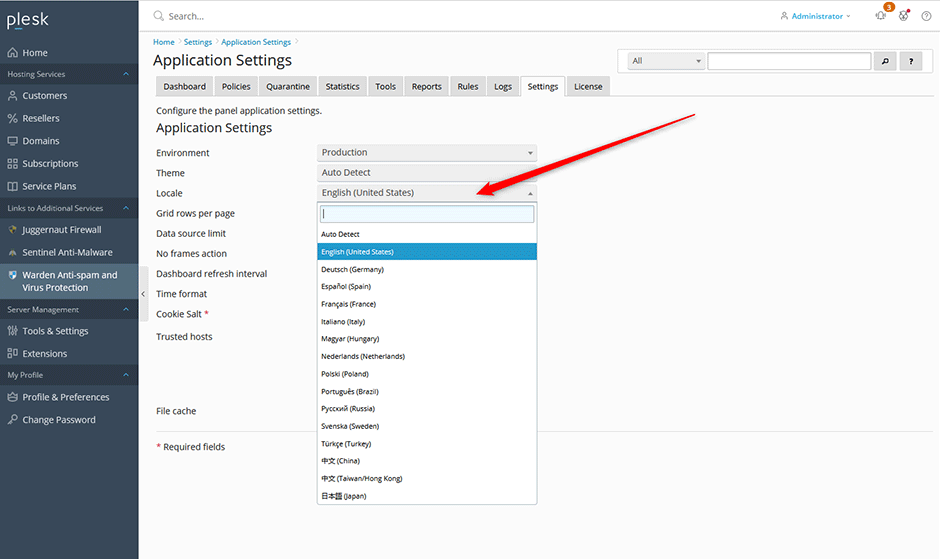Click the Application Settings breadcrumb link
The height and width of the screenshot is (559, 940).
(256, 42)
